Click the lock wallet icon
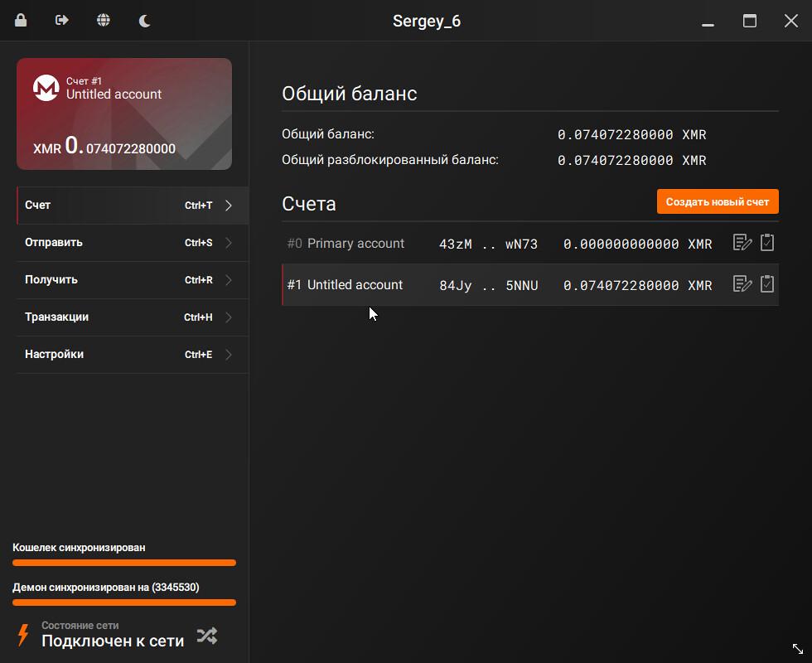The width and height of the screenshot is (812, 663). click(x=21, y=21)
